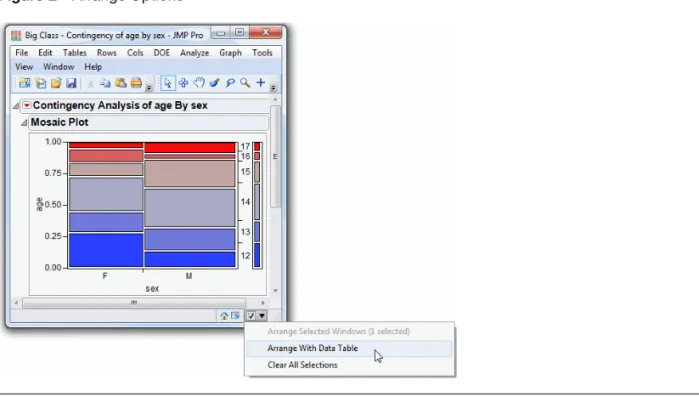Open the Tools menu
The width and height of the screenshot is (699, 397).
coord(262,53)
